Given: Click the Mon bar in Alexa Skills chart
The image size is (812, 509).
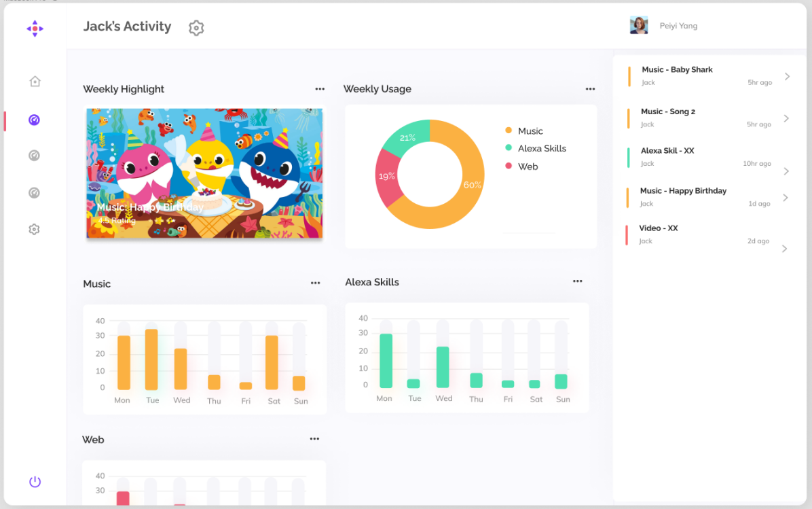Looking at the screenshot, I should 386,360.
